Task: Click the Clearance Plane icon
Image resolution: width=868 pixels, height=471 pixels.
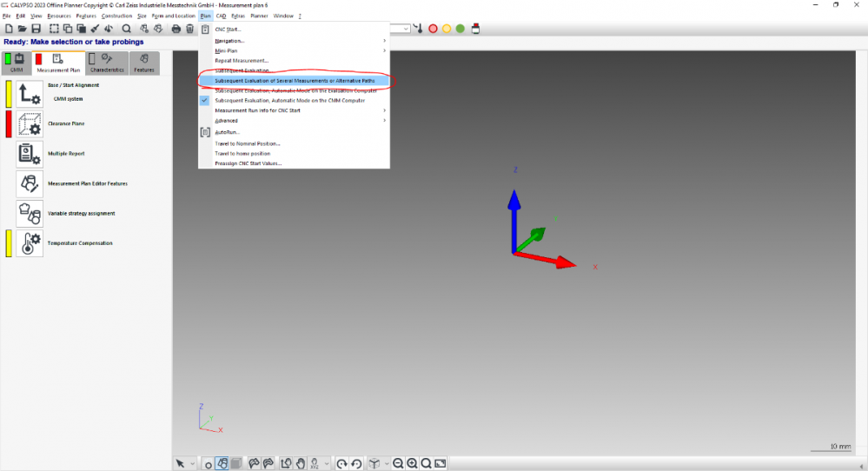Action: click(30, 124)
